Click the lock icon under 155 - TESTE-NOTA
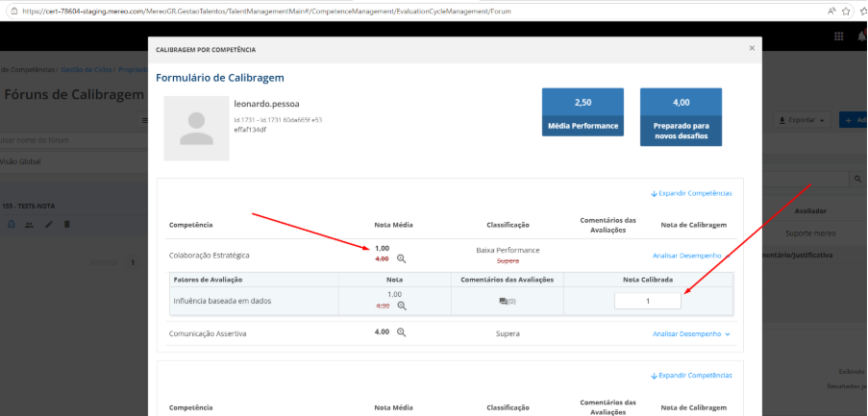The image size is (868, 416). tap(12, 225)
